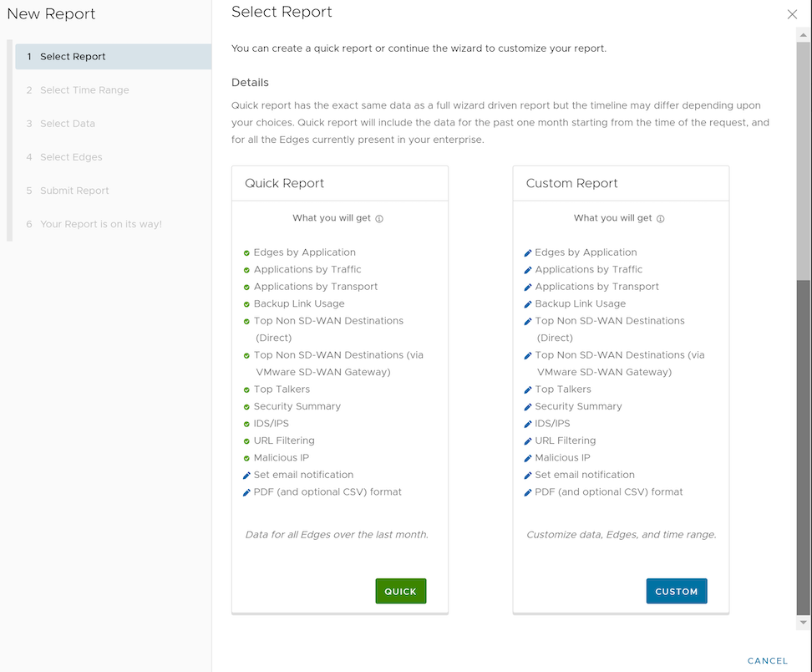
Task: Click pencil icon beside Quick Set email notification
Action: point(246,475)
